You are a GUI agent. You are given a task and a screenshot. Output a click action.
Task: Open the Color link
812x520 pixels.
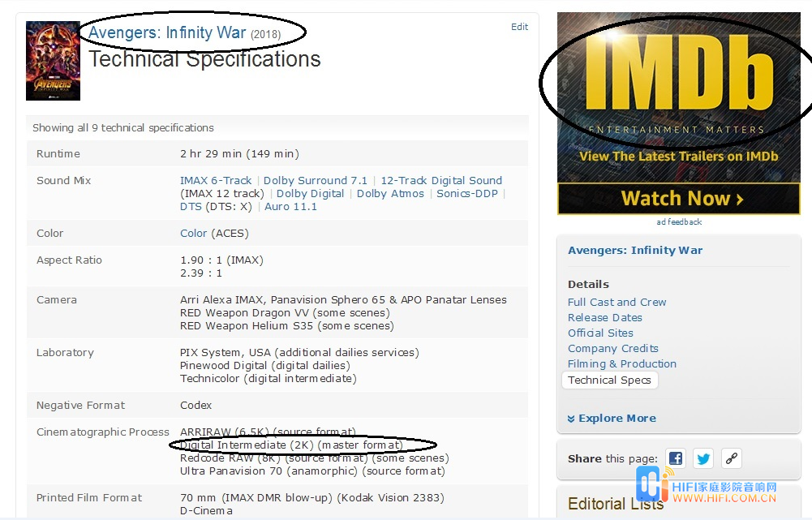point(193,234)
